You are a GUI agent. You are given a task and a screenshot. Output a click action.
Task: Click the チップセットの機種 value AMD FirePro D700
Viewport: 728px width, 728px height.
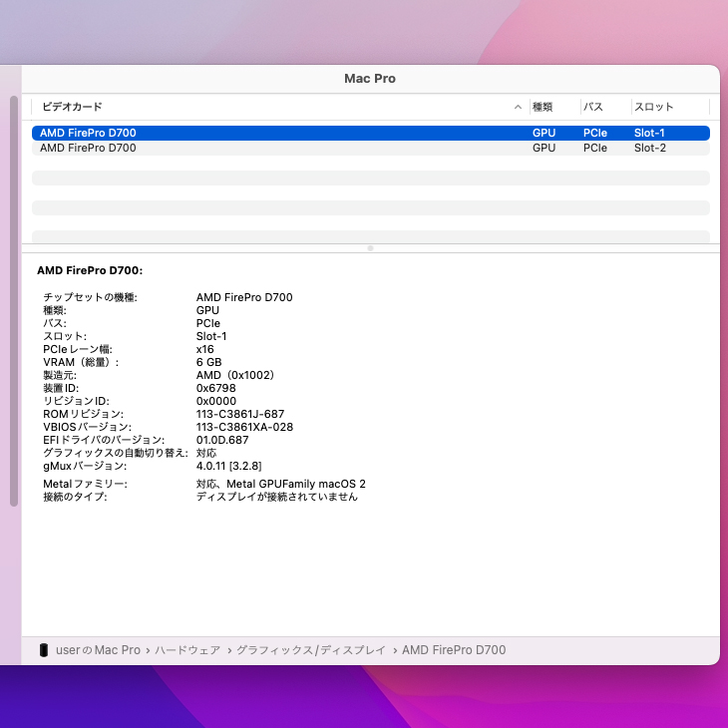click(244, 297)
